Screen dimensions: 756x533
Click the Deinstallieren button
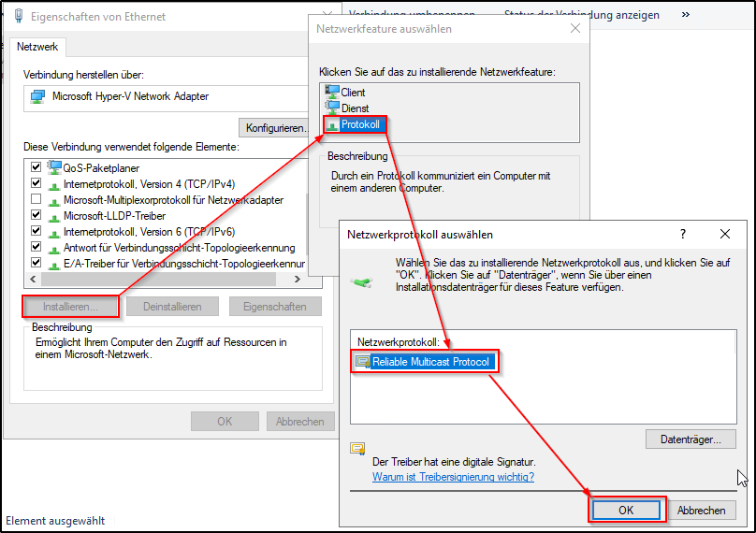coord(172,307)
